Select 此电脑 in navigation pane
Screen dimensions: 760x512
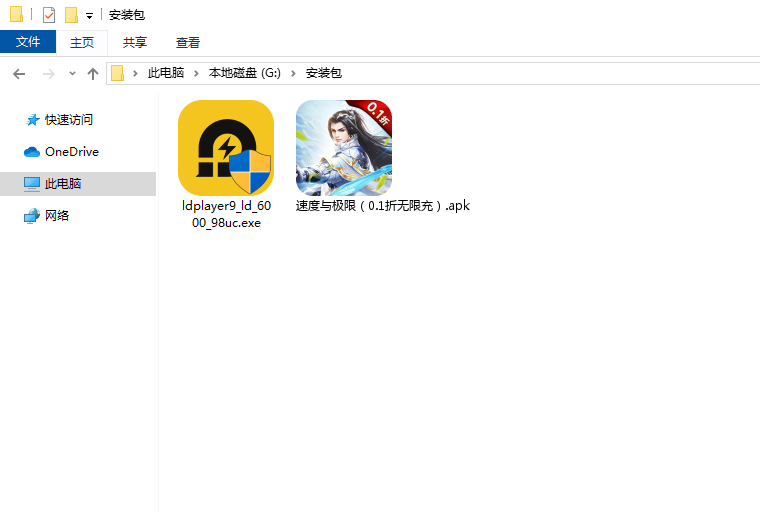78,184
